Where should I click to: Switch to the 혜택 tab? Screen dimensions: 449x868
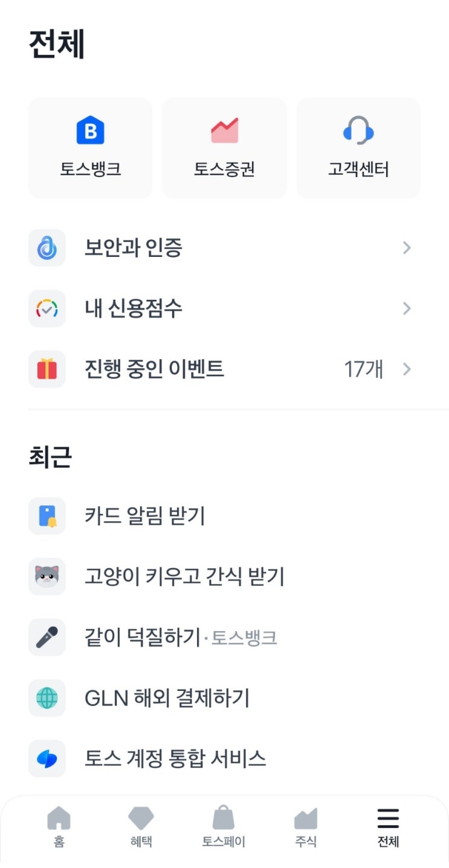pos(141,827)
